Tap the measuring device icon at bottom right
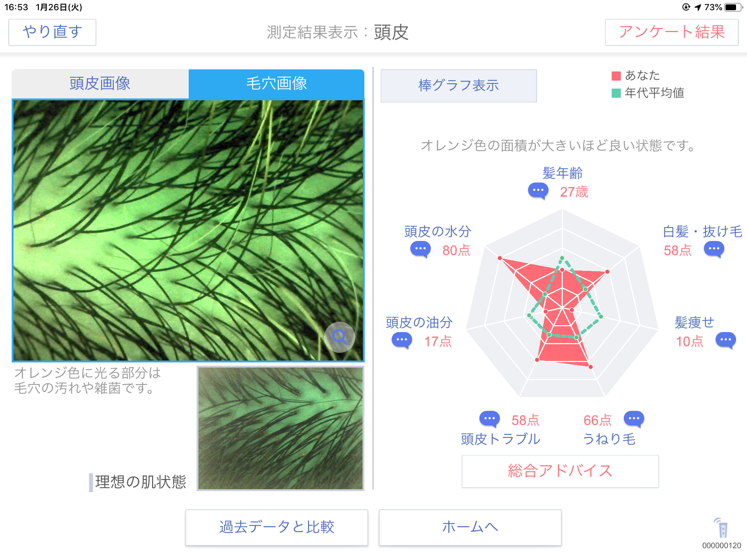The image size is (747, 560). click(721, 528)
